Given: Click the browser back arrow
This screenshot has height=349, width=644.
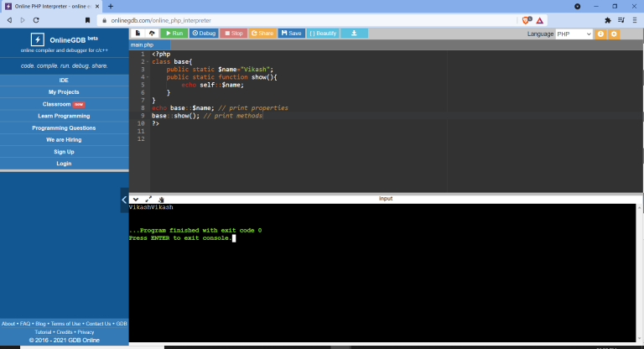Looking at the screenshot, I should [x=9, y=20].
